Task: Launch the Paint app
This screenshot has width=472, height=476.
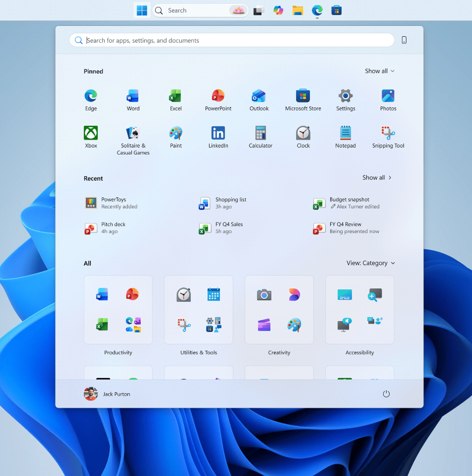Action: [x=176, y=137]
